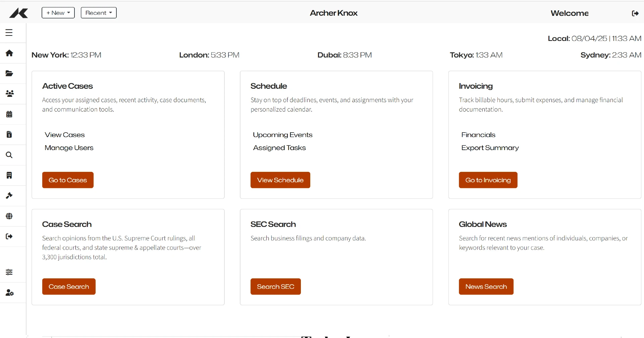Click the magnifying glass search icon
Screen dimensions: 644x338
(9, 155)
